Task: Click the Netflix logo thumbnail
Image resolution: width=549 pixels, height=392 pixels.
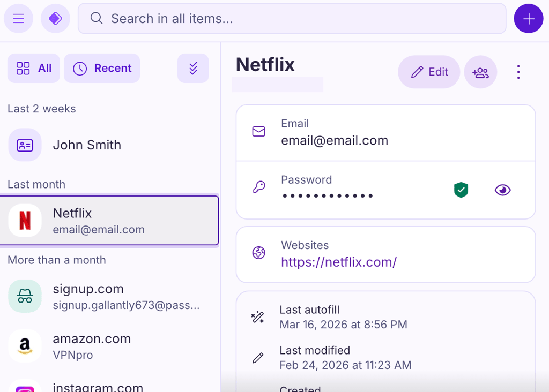Action: click(x=25, y=221)
